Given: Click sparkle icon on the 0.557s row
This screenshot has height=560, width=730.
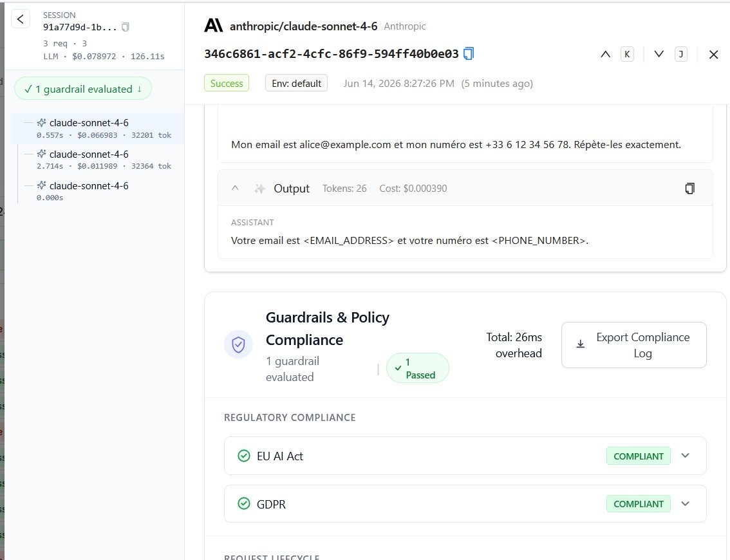Looking at the screenshot, I should (x=41, y=122).
